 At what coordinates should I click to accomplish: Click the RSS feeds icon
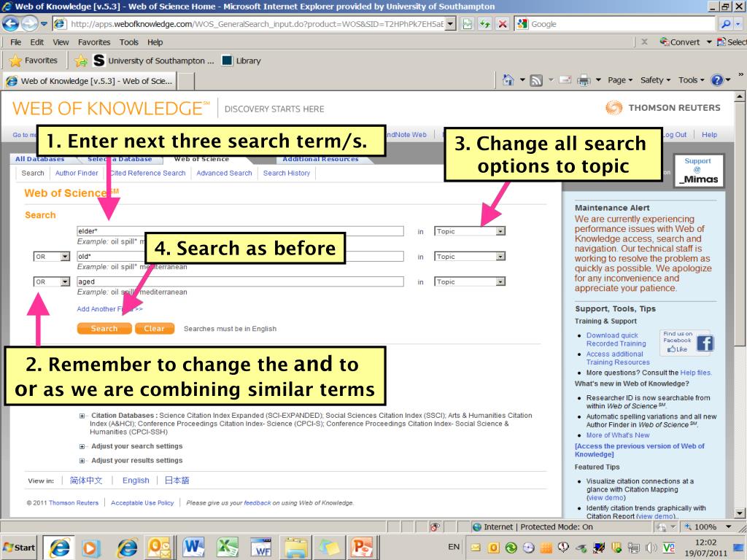pyautogui.click(x=536, y=80)
